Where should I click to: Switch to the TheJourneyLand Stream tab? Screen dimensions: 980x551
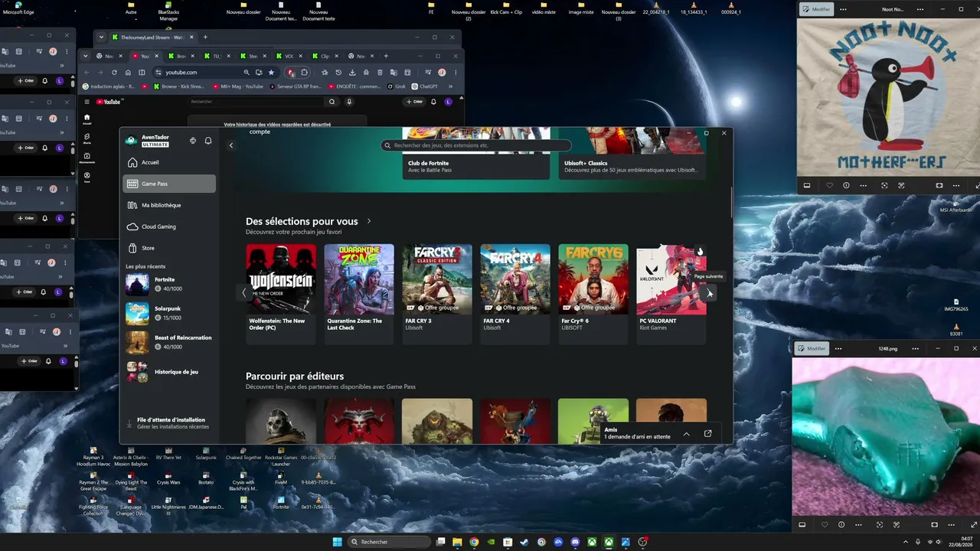click(x=152, y=37)
